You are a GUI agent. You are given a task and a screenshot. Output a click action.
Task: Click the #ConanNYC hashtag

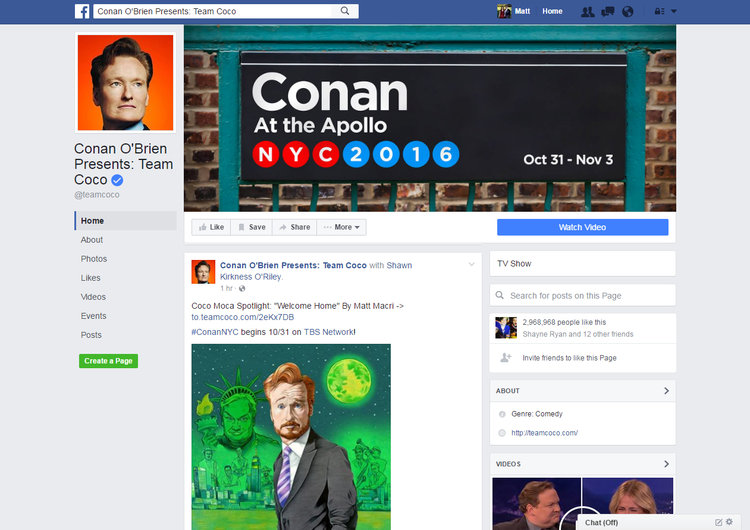click(x=215, y=332)
